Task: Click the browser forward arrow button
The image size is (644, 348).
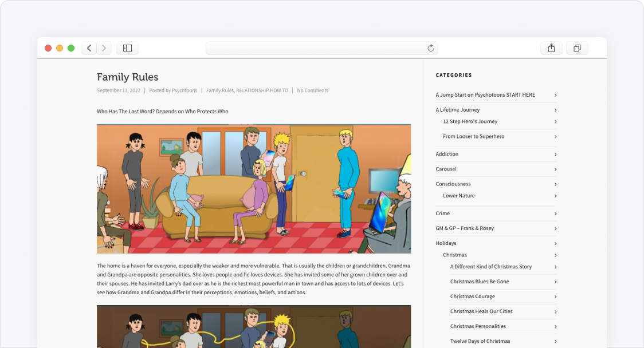Action: coord(104,48)
